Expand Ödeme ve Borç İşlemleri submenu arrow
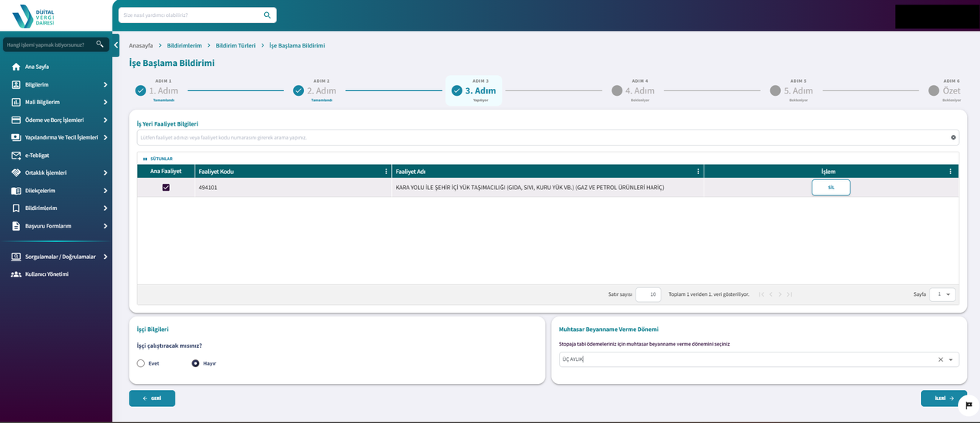Image resolution: width=980 pixels, height=423 pixels. (105, 120)
